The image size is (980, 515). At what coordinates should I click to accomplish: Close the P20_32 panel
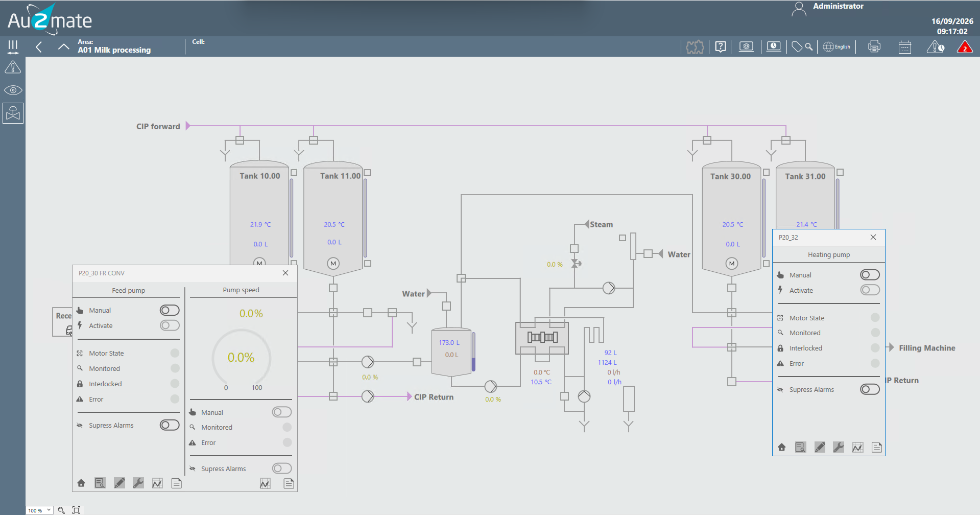click(x=873, y=237)
